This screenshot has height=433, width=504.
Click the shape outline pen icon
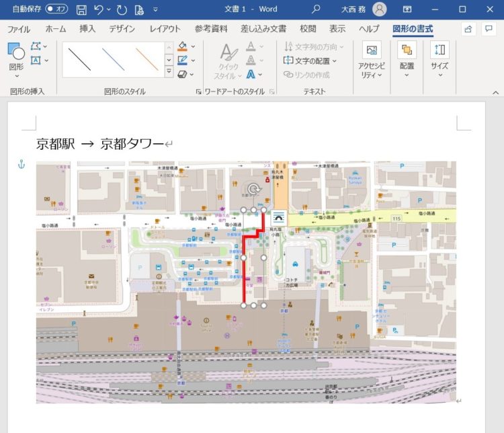tap(182, 61)
